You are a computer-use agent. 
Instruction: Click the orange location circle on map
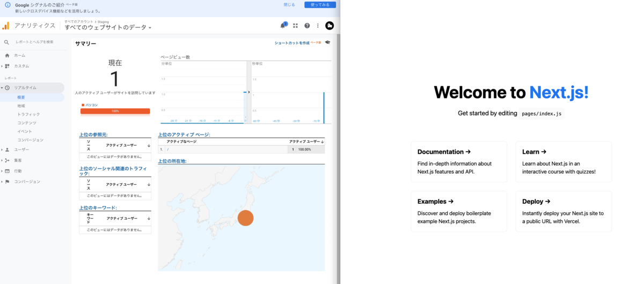[245, 218]
